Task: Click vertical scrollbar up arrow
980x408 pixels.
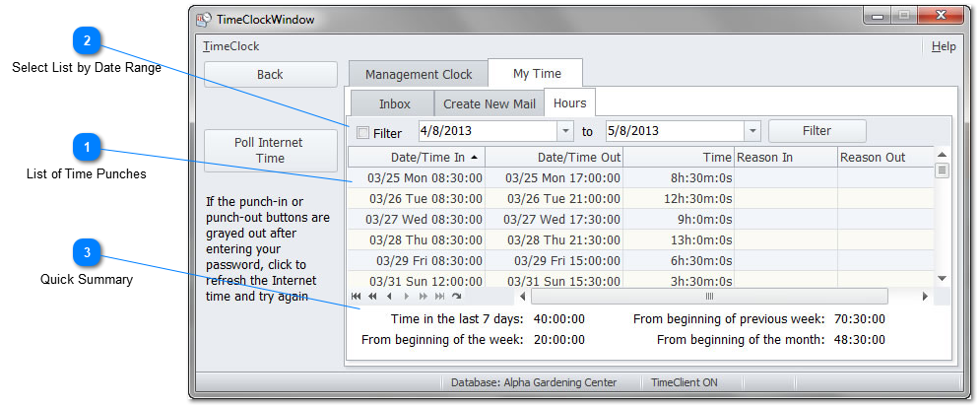Action: (943, 155)
